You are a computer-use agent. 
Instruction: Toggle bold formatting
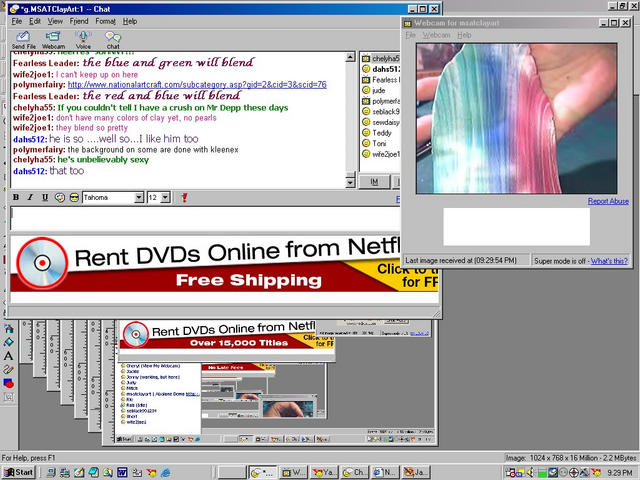[x=16, y=198]
